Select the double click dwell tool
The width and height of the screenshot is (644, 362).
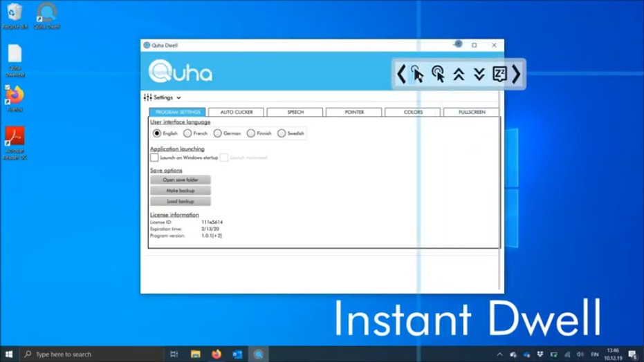coord(438,74)
